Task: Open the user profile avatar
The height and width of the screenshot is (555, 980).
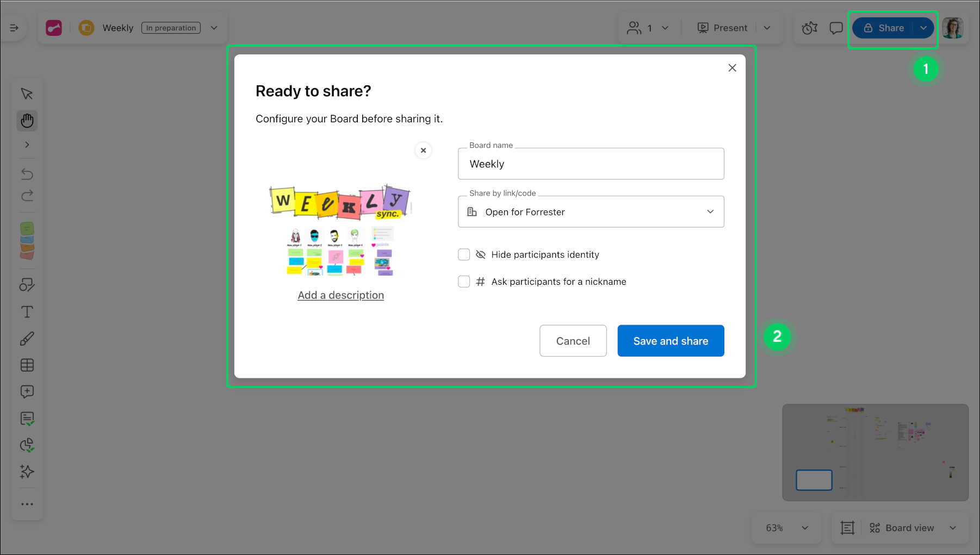Action: (x=953, y=28)
